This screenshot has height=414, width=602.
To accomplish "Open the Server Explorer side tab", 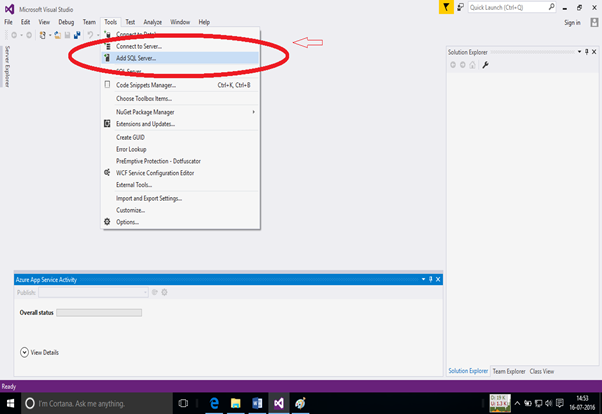I will click(x=7, y=66).
